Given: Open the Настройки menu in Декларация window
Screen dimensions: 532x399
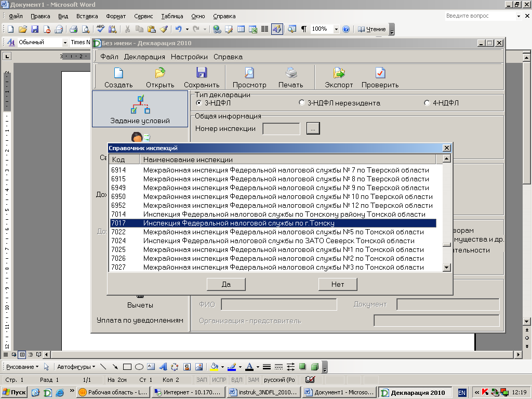Looking at the screenshot, I should (x=189, y=57).
